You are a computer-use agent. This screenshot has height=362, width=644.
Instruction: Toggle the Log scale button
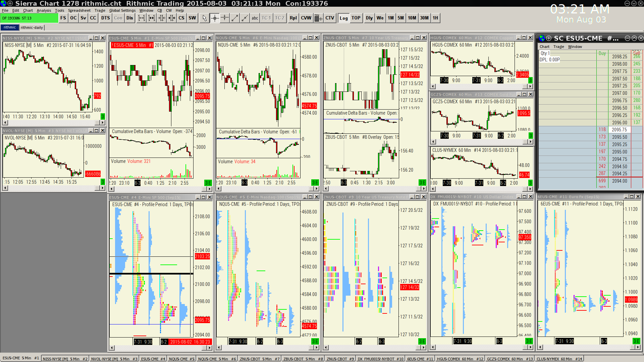click(x=343, y=18)
